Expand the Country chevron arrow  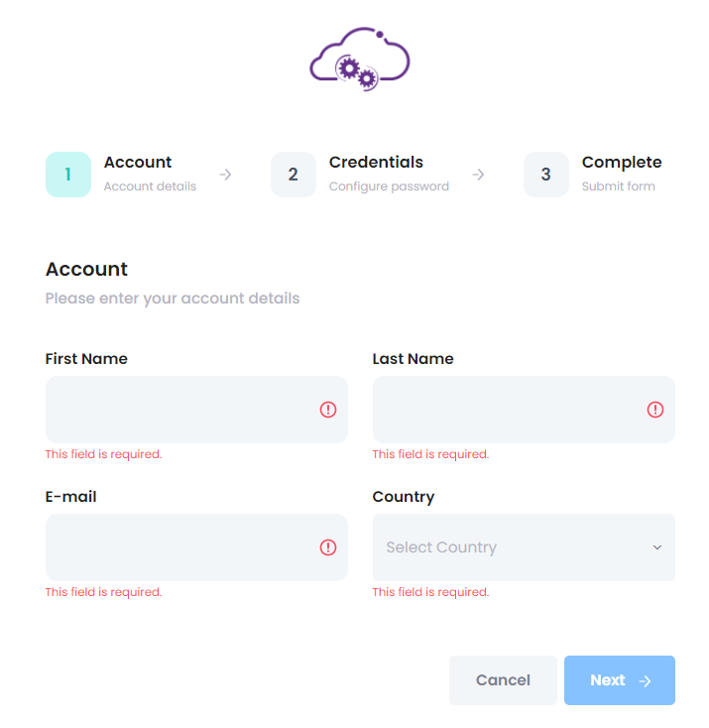click(x=657, y=547)
